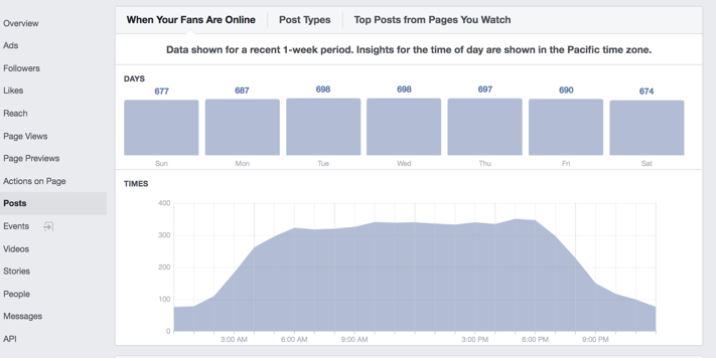716x361 pixels.
Task: Open Actions on Page section
Action: [x=34, y=181]
